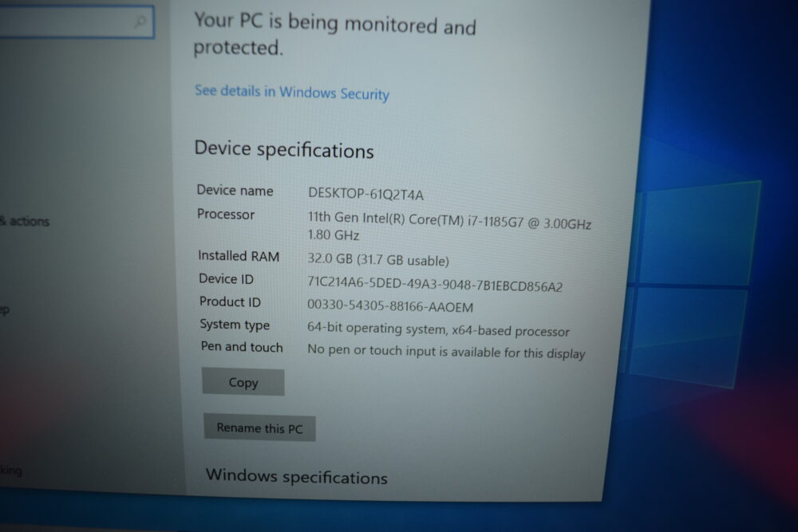This screenshot has height=532, width=798.
Task: Click the Device specifications heading
Action: pos(284,149)
